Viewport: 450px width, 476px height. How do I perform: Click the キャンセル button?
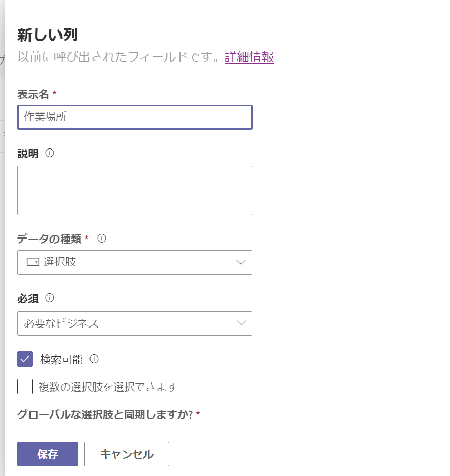pos(127,454)
